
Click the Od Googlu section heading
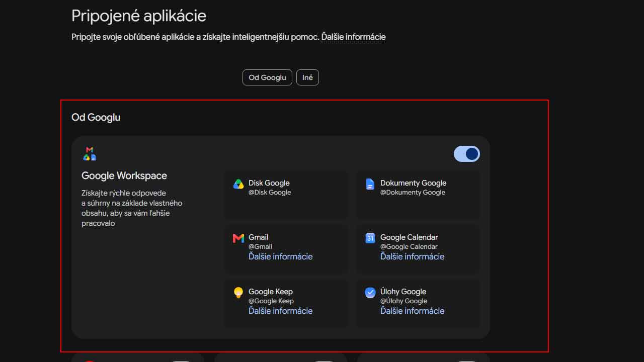click(96, 117)
